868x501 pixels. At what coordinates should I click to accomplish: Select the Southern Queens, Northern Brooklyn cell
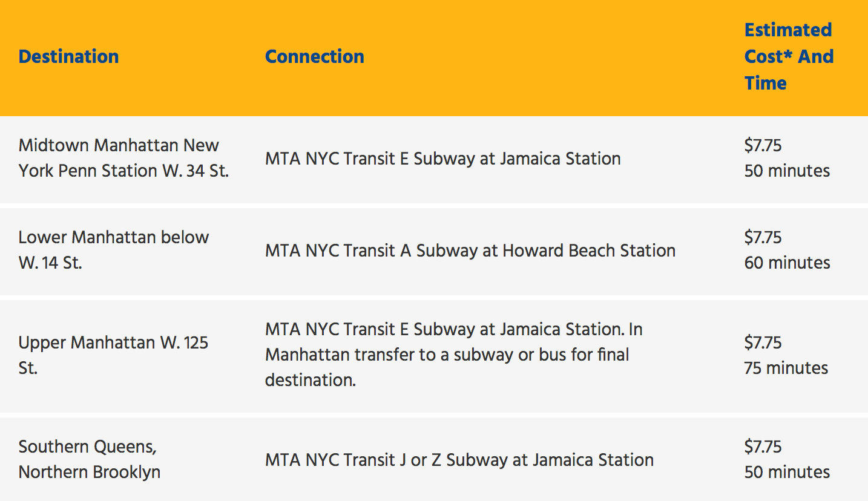pos(89,459)
